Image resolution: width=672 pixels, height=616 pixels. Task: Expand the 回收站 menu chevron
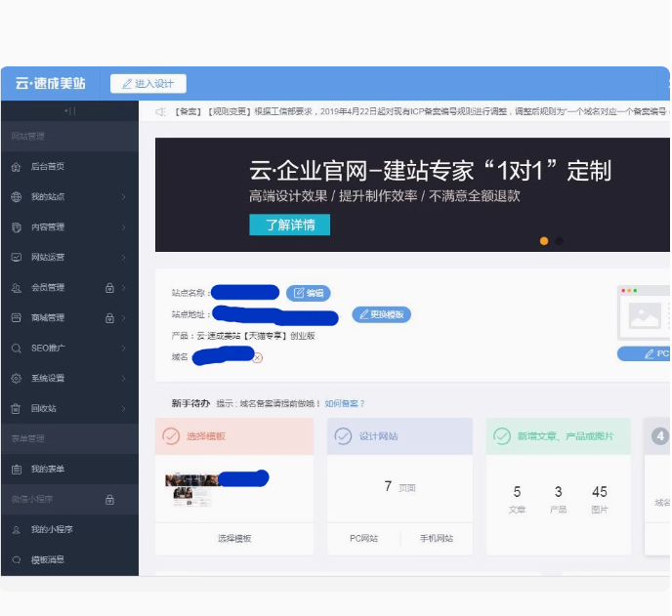coord(123,409)
